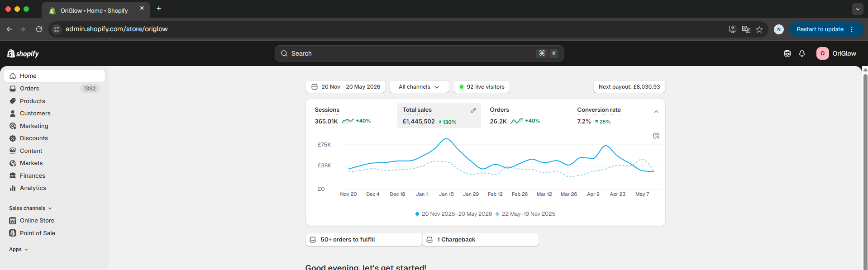Click the browser address bar URL

pos(117,29)
